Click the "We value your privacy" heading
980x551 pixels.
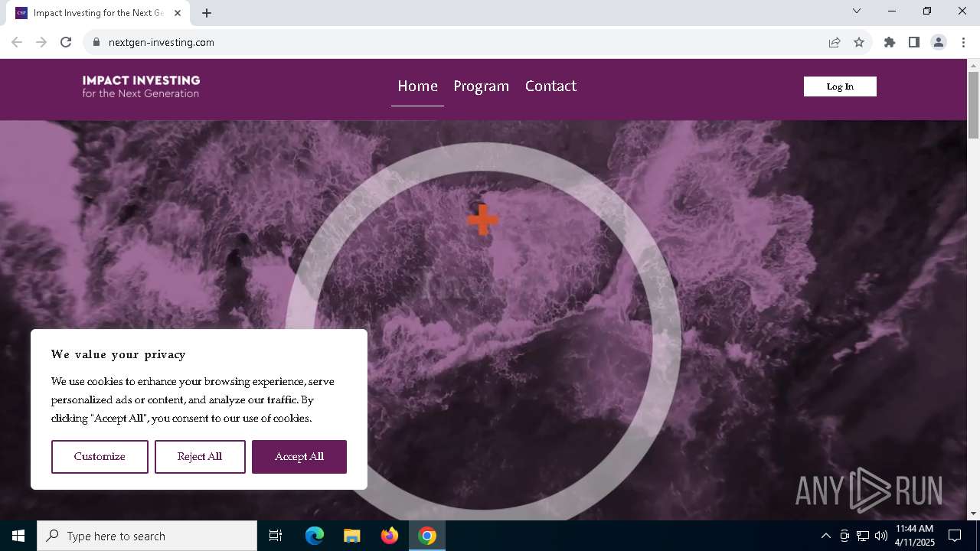click(119, 354)
